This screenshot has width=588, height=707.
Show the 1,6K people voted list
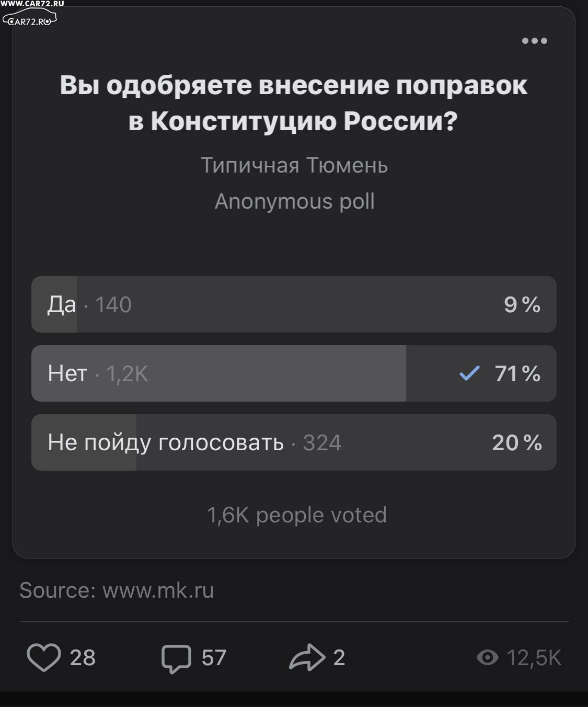click(x=297, y=515)
